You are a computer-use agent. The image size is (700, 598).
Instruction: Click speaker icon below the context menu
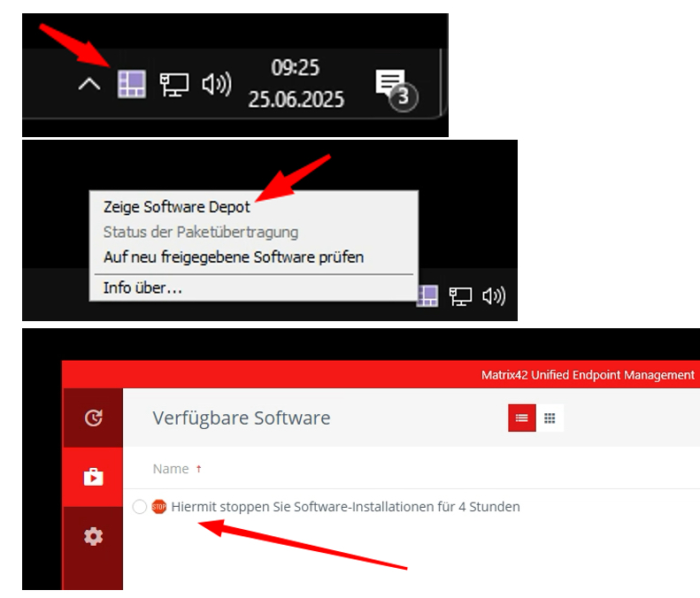tap(494, 295)
